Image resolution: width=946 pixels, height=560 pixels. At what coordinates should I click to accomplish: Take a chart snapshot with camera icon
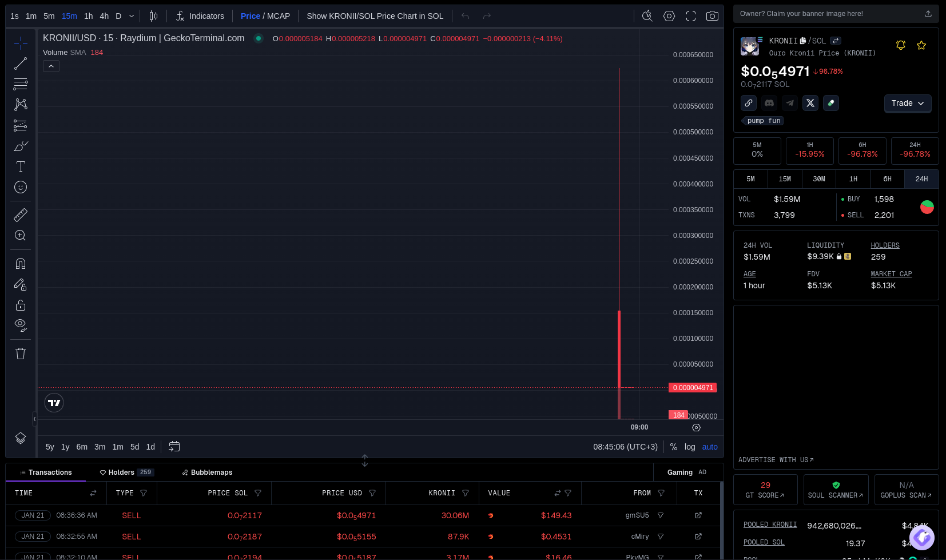tap(712, 16)
